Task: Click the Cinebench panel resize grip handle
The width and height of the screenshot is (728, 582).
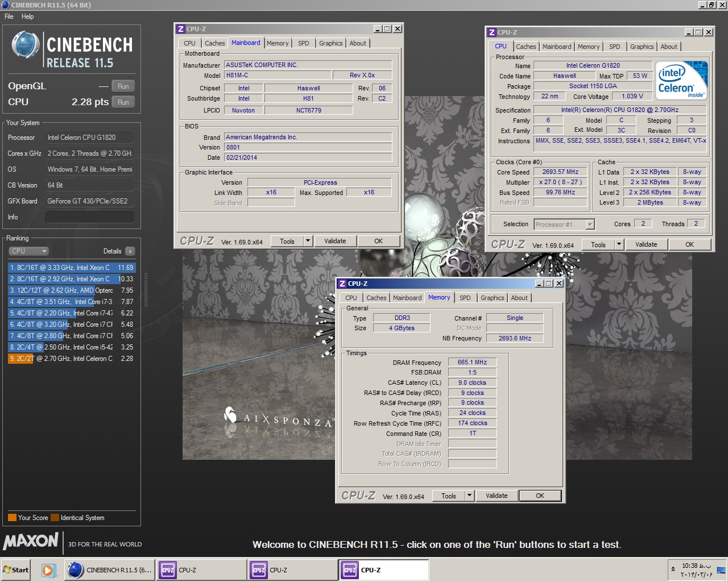Action: click(x=146, y=290)
